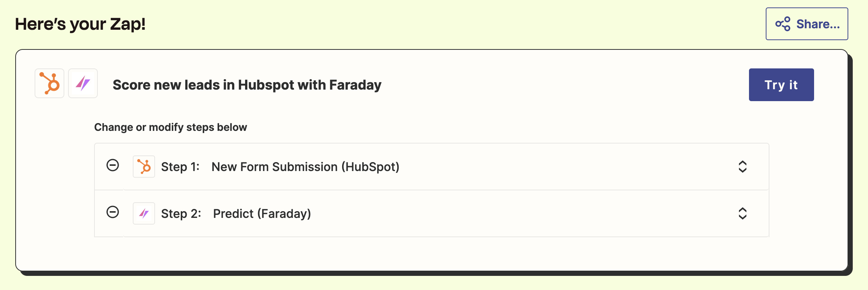Click the HubSpot logo beside the Zap title
The width and height of the screenshot is (868, 290).
(49, 83)
